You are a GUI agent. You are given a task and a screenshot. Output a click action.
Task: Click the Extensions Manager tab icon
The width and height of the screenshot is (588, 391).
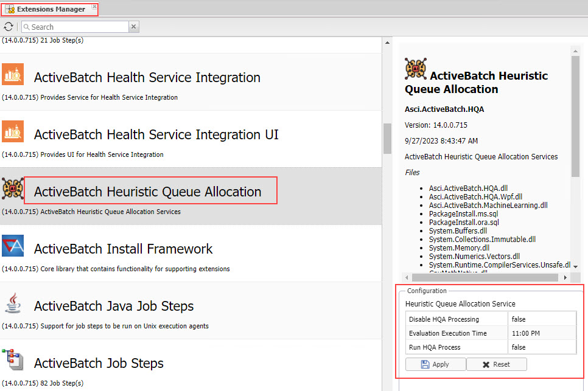pos(10,9)
